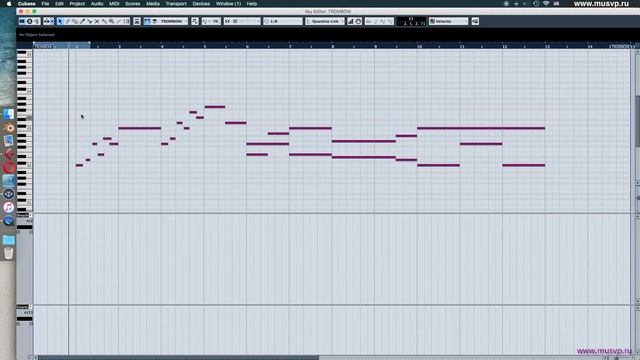Select the Draw pencil tool

tap(67, 21)
